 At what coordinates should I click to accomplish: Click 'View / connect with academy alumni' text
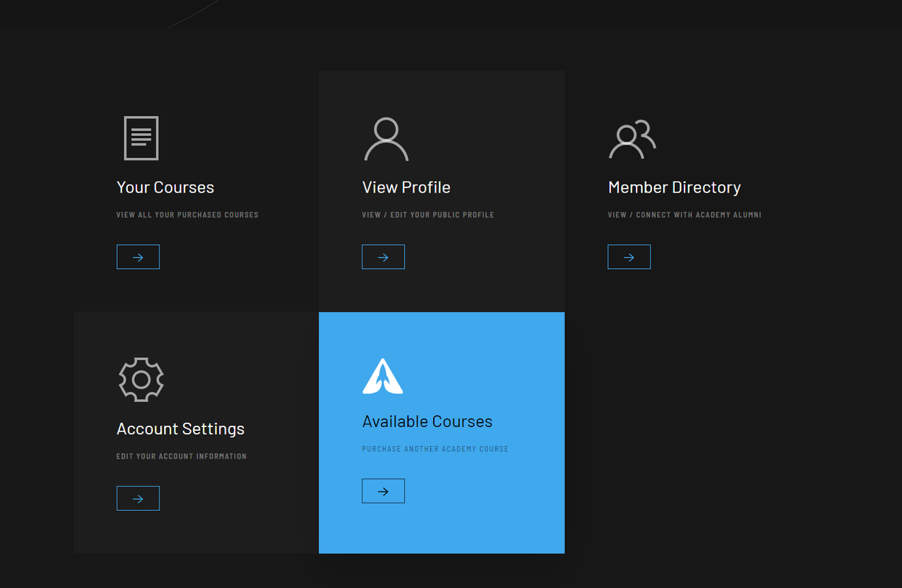pyautogui.click(x=684, y=215)
